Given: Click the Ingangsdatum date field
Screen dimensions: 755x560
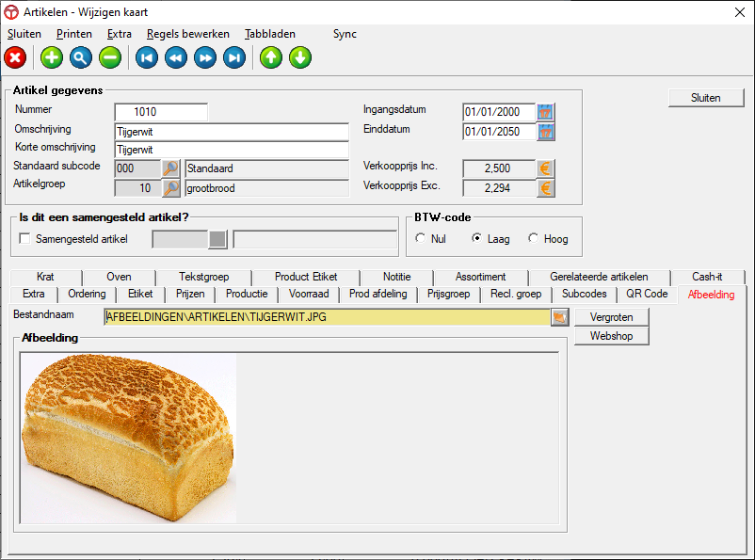Looking at the screenshot, I should (x=499, y=112).
